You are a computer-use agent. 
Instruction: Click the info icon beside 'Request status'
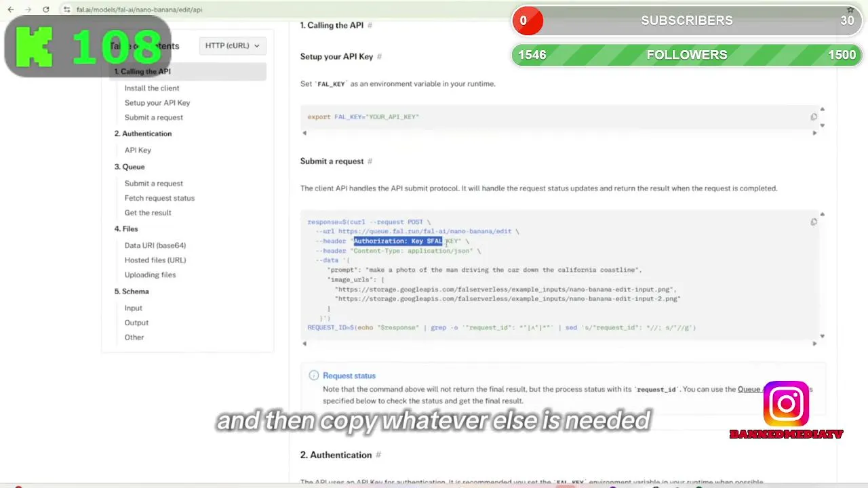(x=313, y=375)
